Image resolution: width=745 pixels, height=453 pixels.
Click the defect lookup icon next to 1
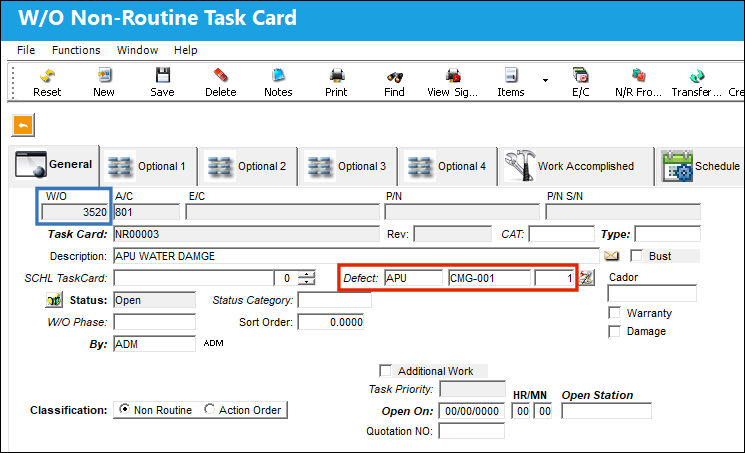pos(587,278)
